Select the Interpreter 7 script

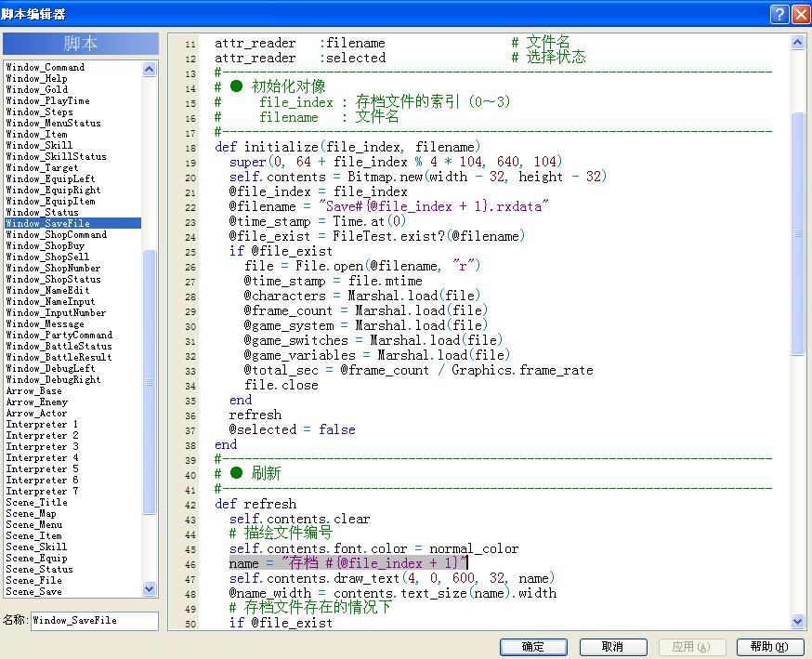coord(42,491)
